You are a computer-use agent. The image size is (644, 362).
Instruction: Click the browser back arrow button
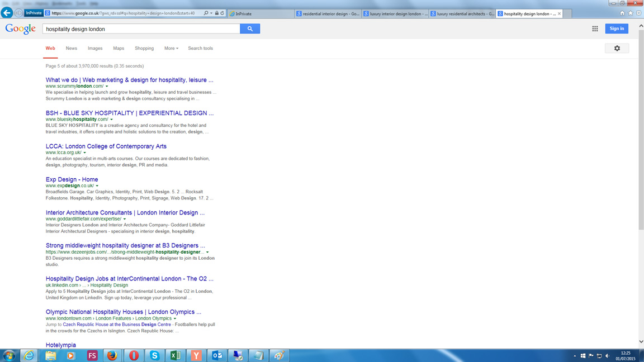coord(7,13)
